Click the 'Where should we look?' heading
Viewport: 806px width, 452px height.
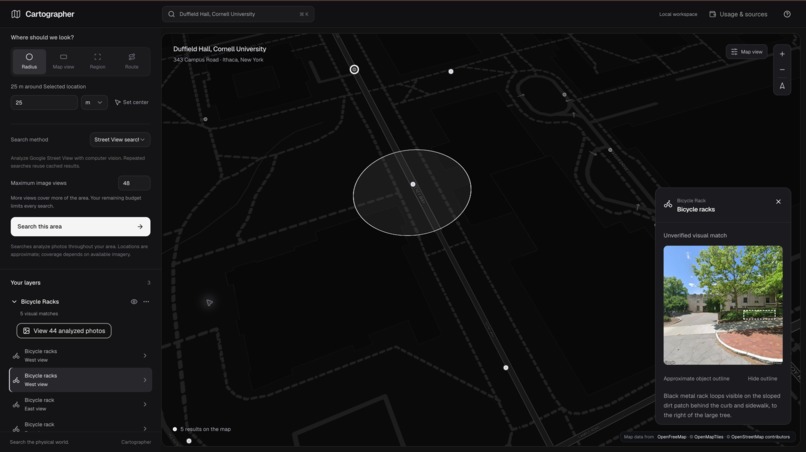coord(42,38)
